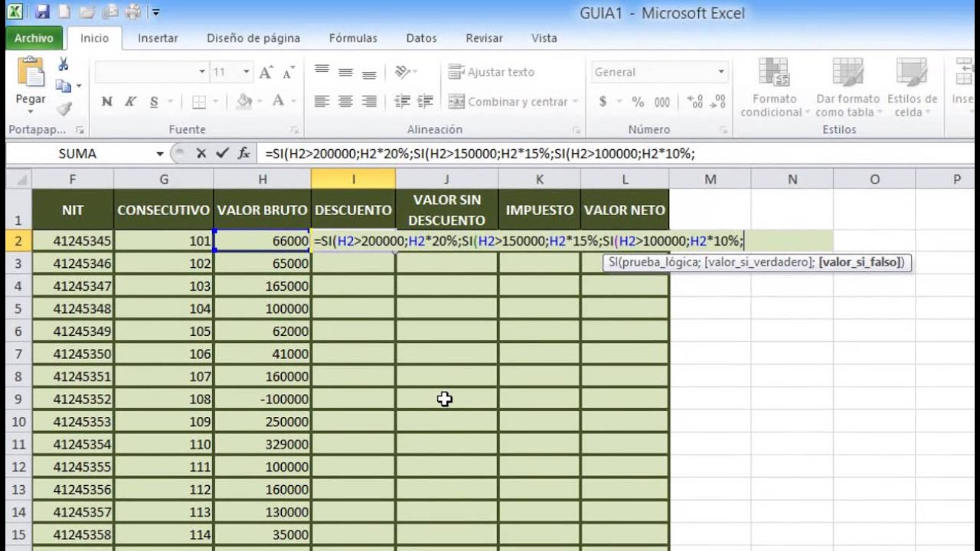Copy selection with the copy icon

point(64,86)
